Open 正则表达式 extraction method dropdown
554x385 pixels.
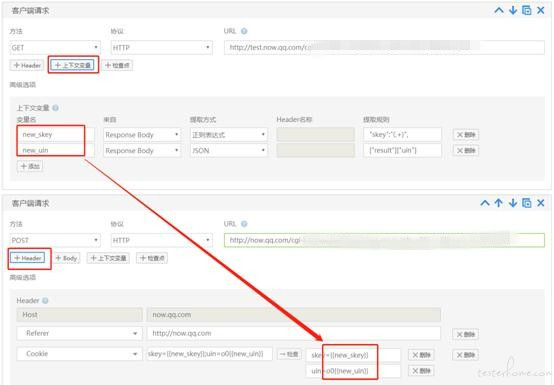click(x=229, y=135)
